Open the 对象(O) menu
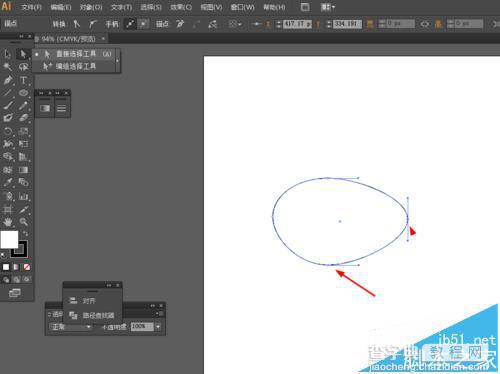 (91, 7)
